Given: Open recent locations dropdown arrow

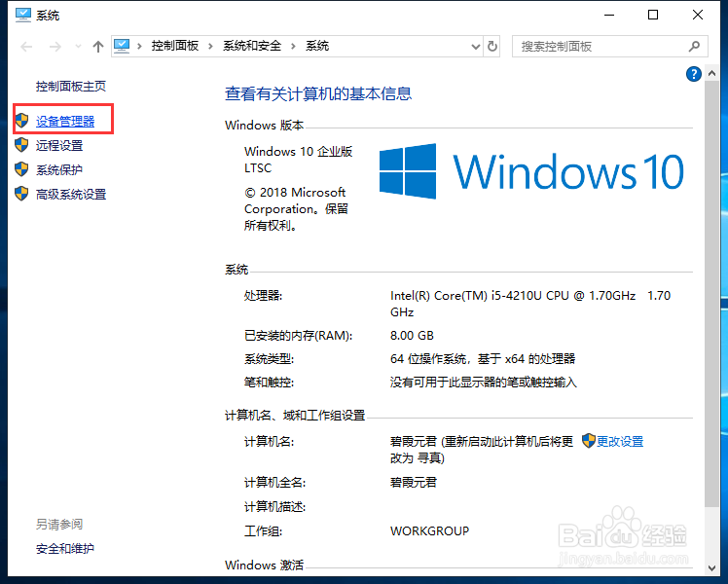Looking at the screenshot, I should (78, 47).
